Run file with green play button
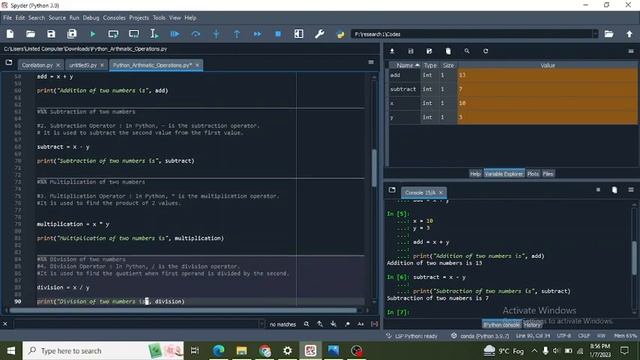This screenshot has width=640, height=360. [x=93, y=34]
